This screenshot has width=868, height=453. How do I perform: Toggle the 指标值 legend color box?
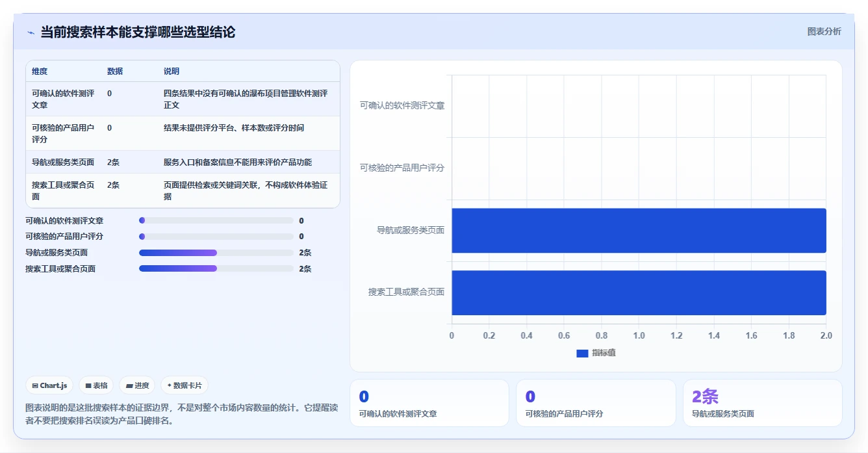click(x=582, y=353)
